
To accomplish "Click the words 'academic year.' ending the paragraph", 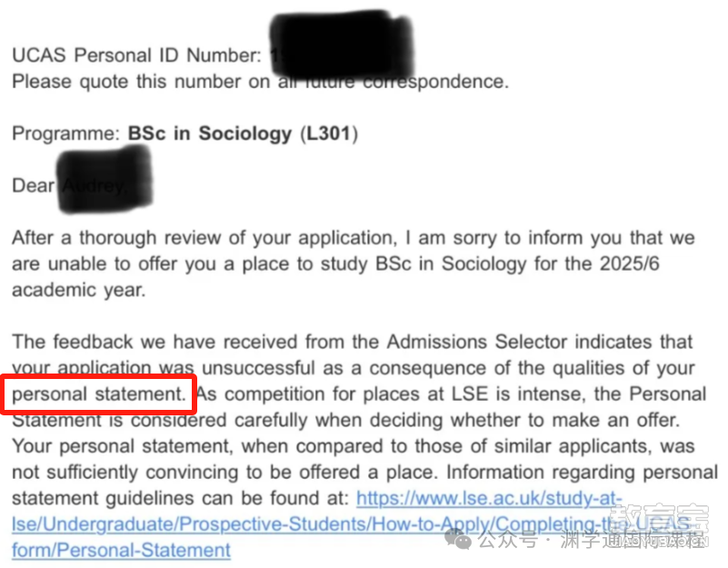I will [x=79, y=290].
